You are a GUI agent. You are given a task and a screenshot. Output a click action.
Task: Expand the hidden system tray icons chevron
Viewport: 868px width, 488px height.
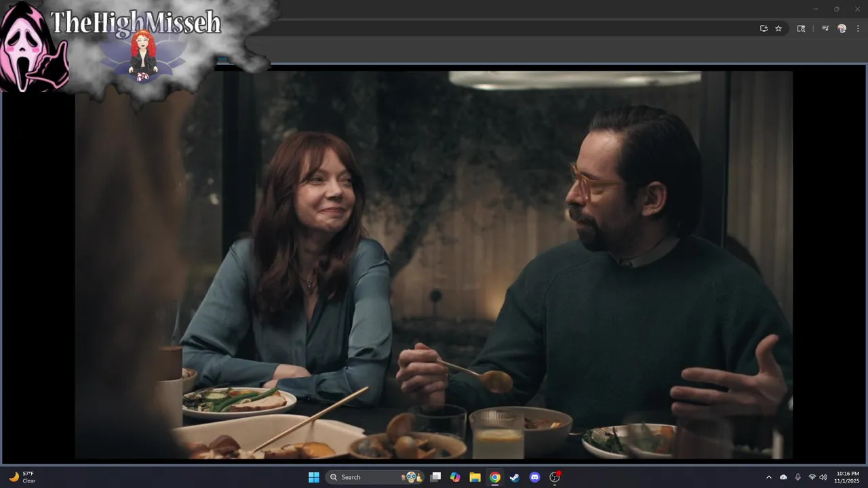pyautogui.click(x=769, y=477)
